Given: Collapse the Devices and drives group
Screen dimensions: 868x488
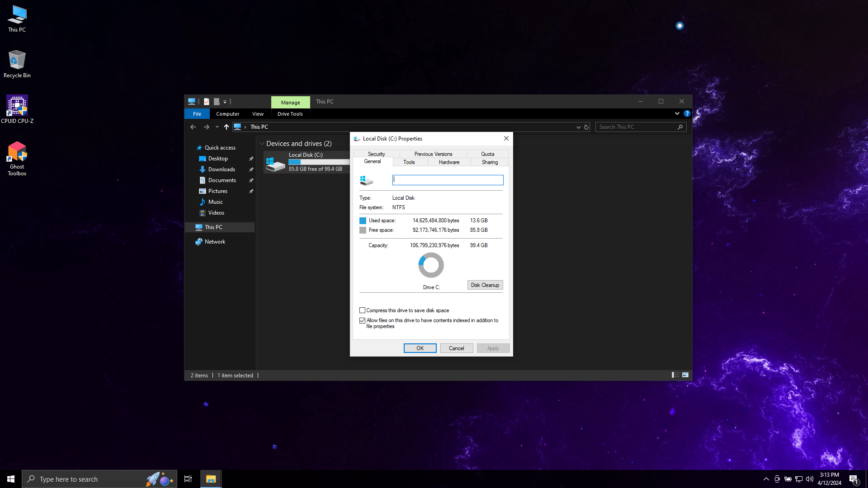Looking at the screenshot, I should pos(262,144).
